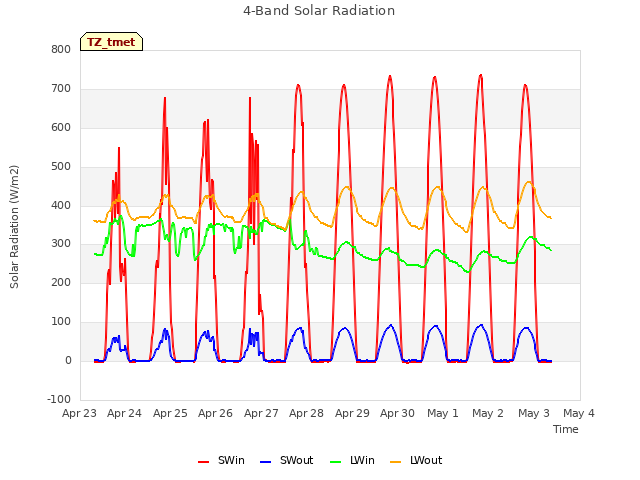Click the Apr 29 x-axis tick label
The image size is (640, 480).
pos(352,413)
